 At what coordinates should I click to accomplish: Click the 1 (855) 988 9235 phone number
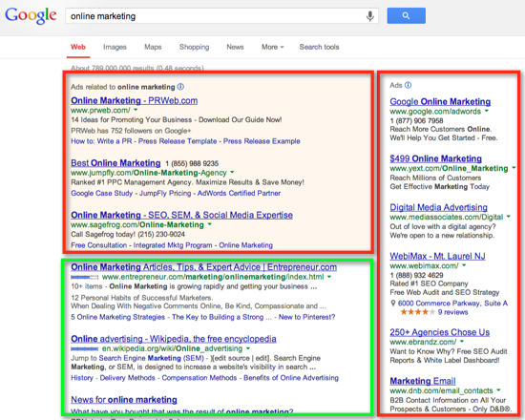(x=192, y=163)
